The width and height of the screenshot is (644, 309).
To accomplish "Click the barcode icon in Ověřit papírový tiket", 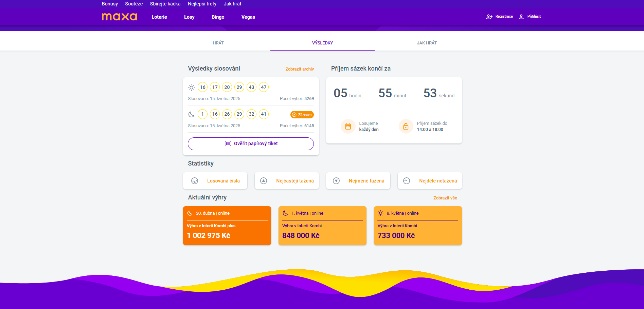I will pos(228,144).
